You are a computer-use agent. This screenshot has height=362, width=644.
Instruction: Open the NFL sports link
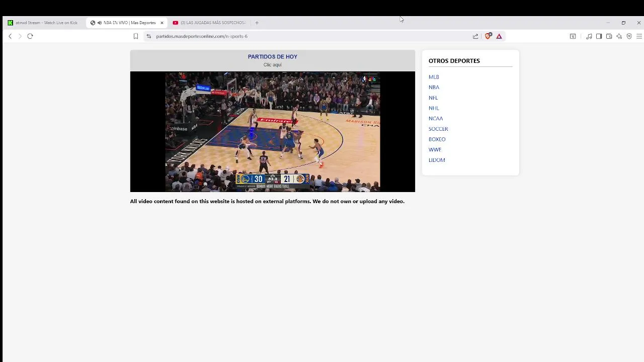click(x=433, y=98)
